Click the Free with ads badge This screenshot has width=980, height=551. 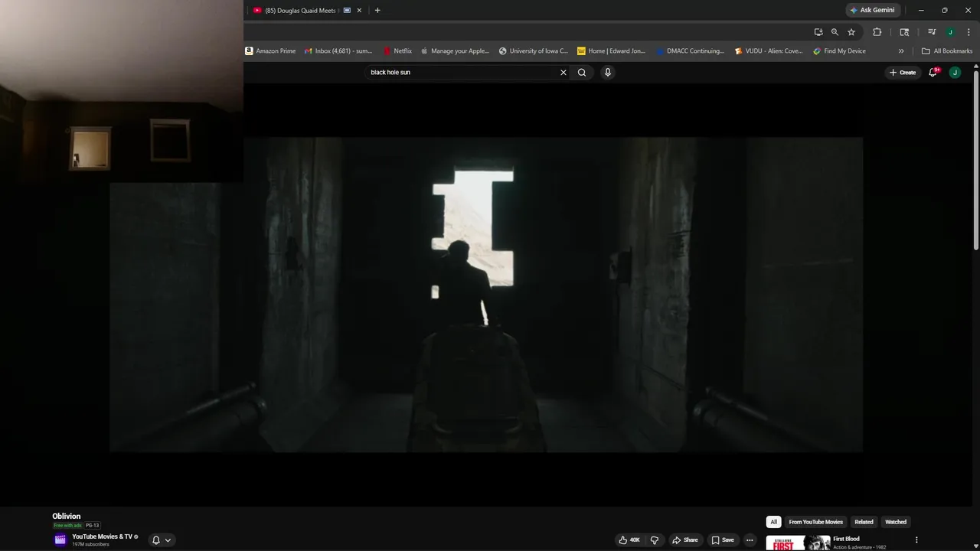click(x=67, y=526)
